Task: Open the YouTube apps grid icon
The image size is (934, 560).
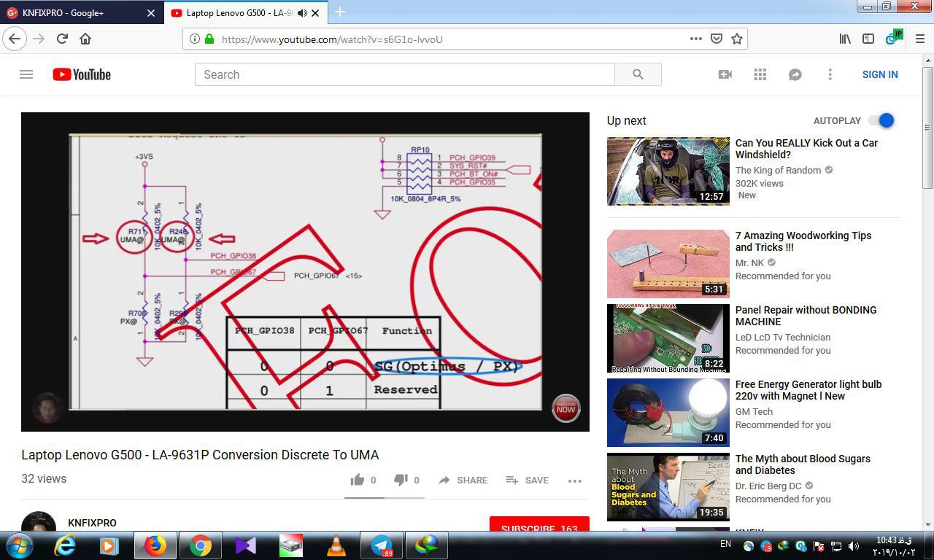Action: pyautogui.click(x=760, y=74)
